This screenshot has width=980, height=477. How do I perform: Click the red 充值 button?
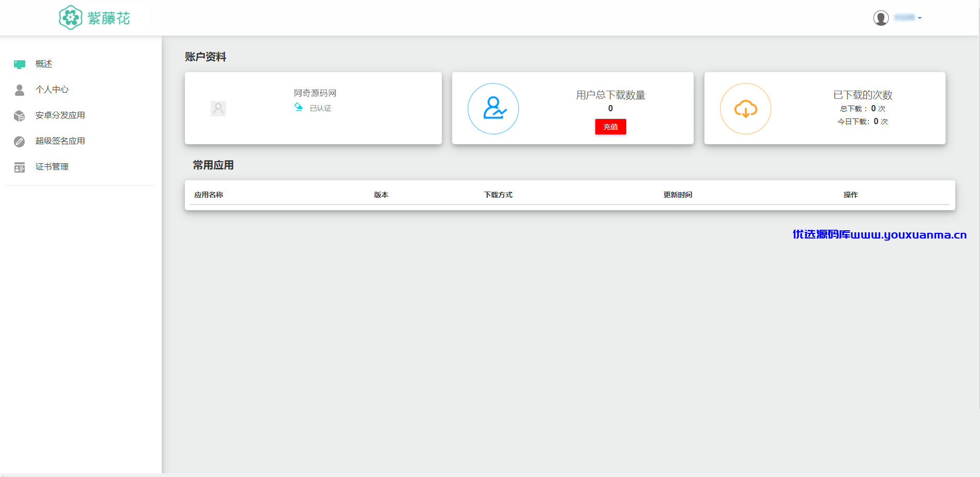click(611, 127)
